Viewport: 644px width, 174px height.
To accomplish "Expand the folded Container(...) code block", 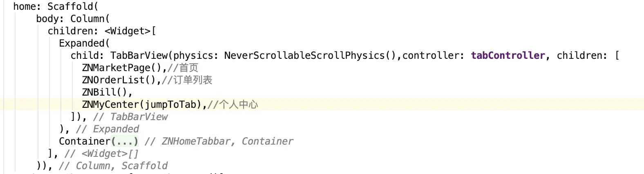I will coord(125,141).
